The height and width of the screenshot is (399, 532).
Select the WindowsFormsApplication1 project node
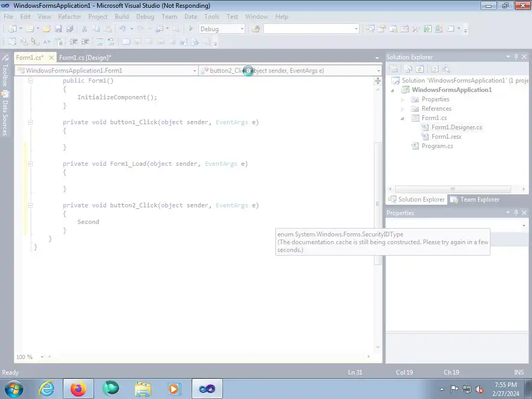(x=451, y=90)
